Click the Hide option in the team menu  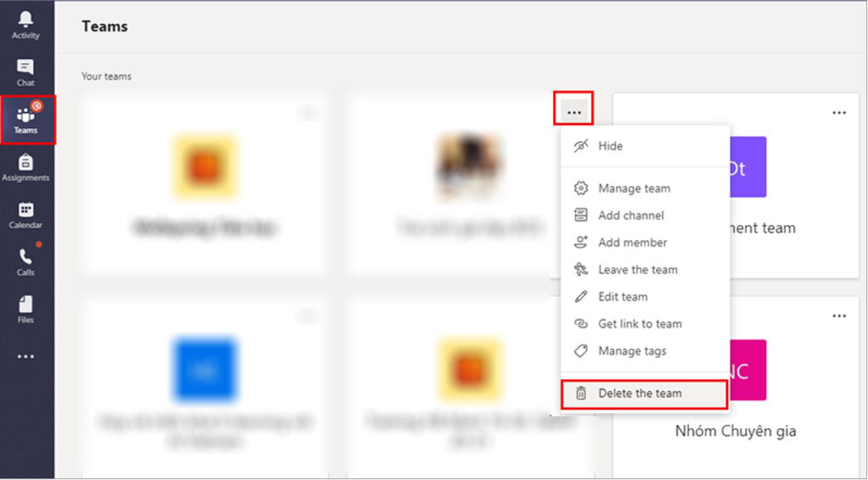[x=610, y=146]
